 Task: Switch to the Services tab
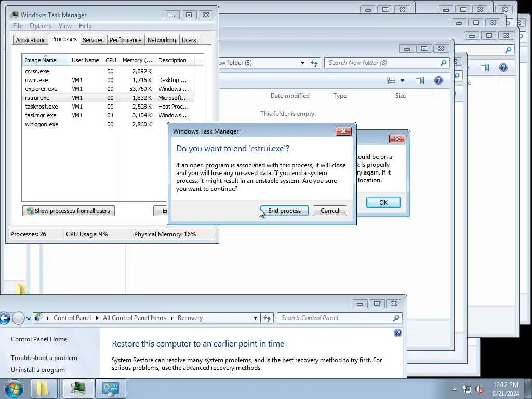(x=93, y=40)
